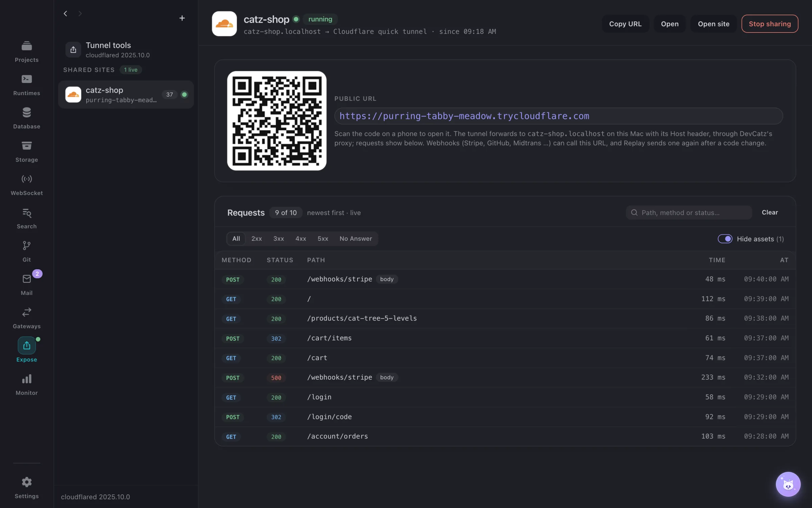Focus the Path, method or status search field

(x=689, y=213)
